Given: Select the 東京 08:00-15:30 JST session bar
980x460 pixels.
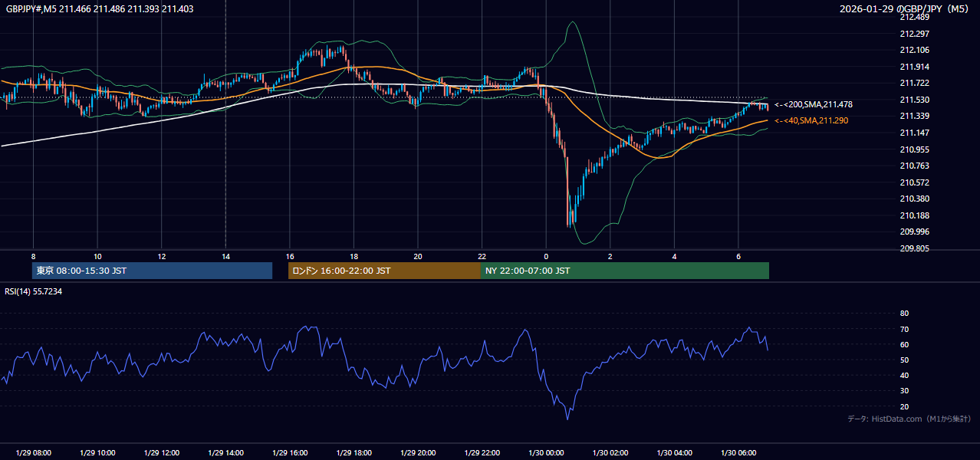Looking at the screenshot, I should click(x=152, y=271).
